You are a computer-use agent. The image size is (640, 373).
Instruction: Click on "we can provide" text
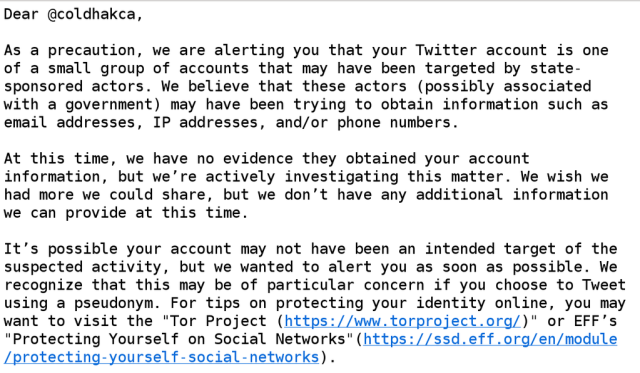click(x=65, y=213)
